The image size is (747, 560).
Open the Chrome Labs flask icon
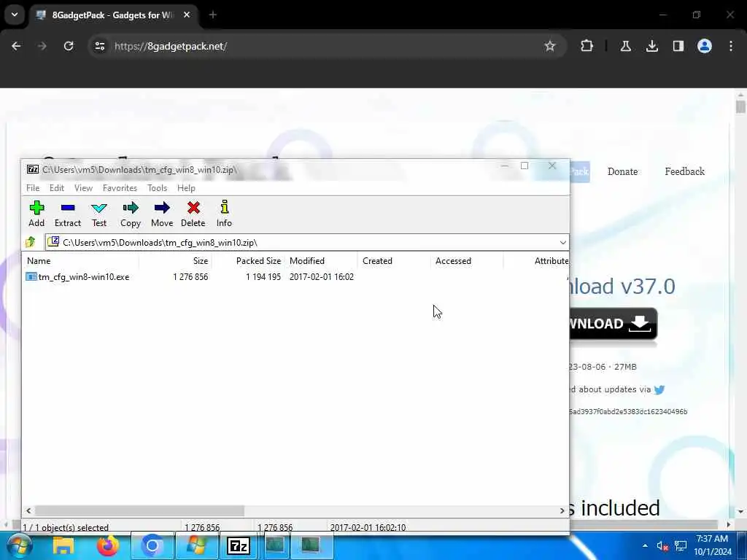[625, 46]
